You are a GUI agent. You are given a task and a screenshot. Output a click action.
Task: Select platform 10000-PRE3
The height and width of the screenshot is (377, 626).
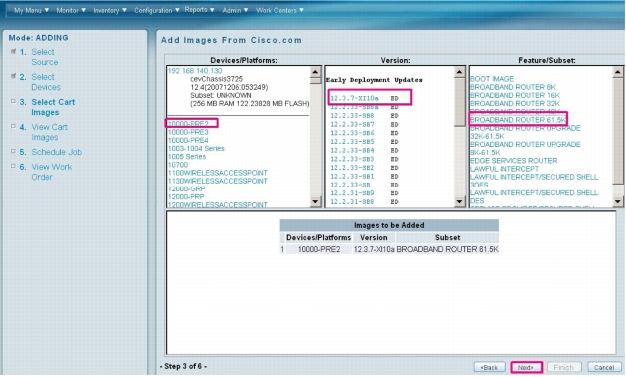pos(188,132)
